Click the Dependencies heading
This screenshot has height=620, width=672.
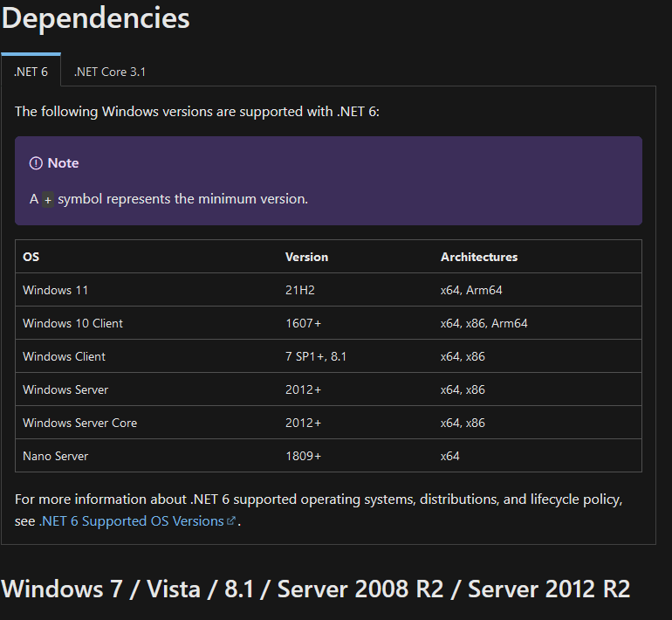click(x=96, y=18)
